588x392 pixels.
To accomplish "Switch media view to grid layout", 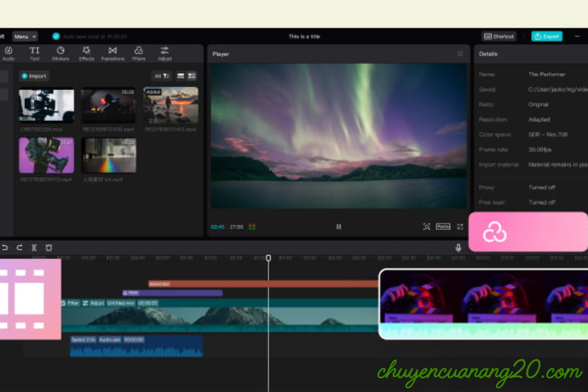I will coord(191,76).
